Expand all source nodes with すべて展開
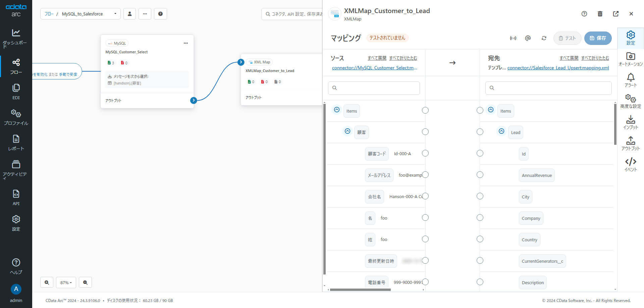The image size is (644, 308). pos(377,58)
